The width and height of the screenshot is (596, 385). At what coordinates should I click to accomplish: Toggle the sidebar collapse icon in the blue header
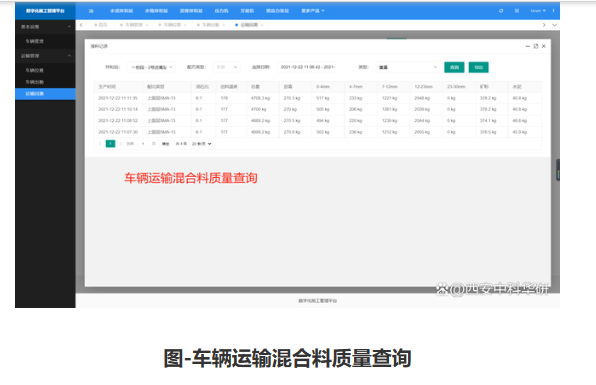[91, 11]
